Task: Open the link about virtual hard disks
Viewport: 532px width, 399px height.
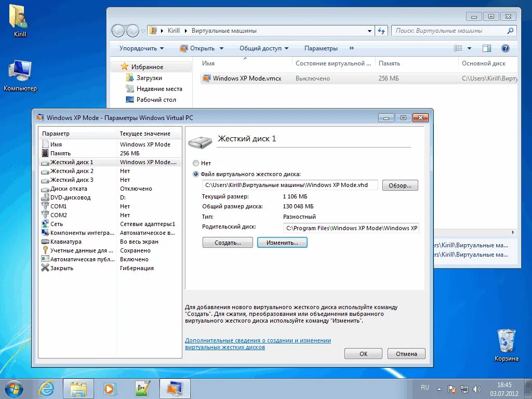Action: point(258,344)
